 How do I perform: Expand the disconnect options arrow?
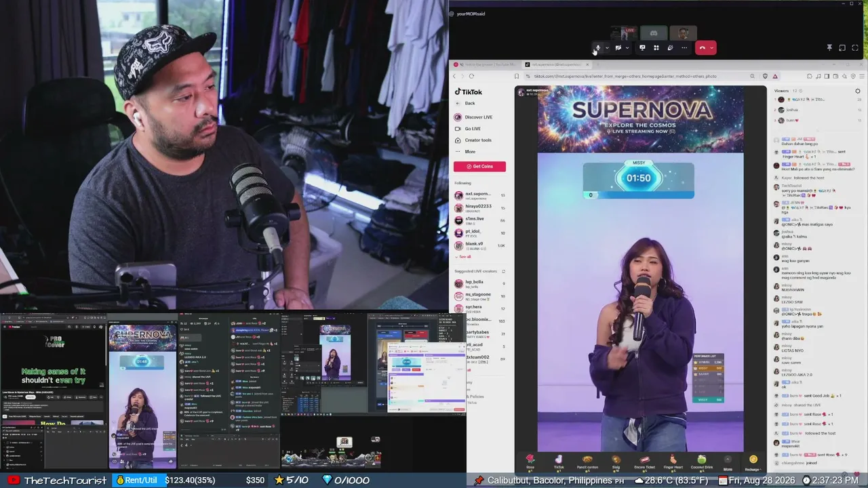click(711, 48)
